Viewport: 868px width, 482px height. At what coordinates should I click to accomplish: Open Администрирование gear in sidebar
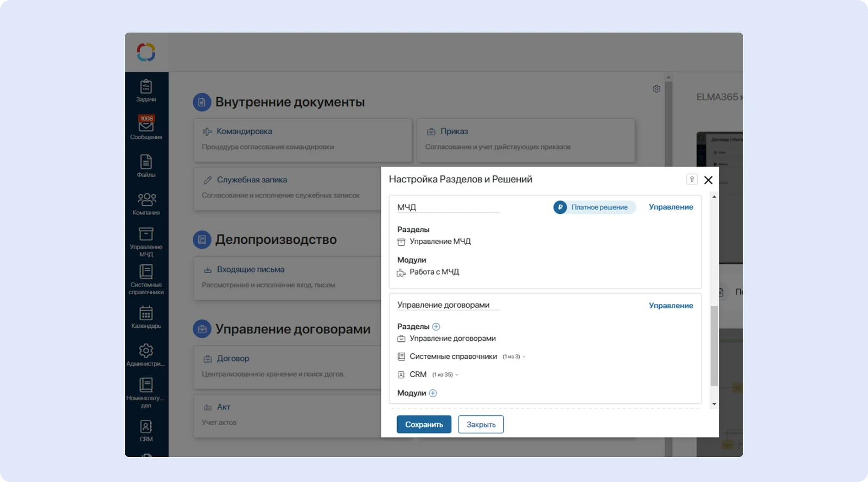tap(146, 355)
